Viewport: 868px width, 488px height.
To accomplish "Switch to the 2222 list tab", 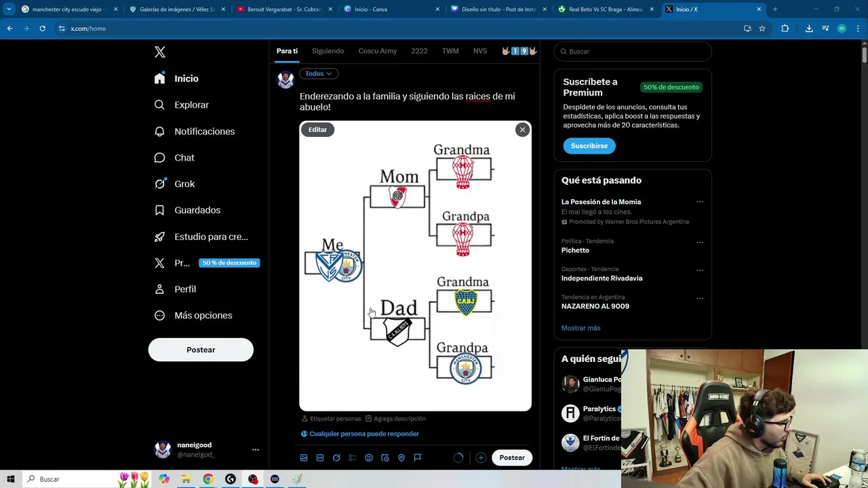I will (x=419, y=51).
